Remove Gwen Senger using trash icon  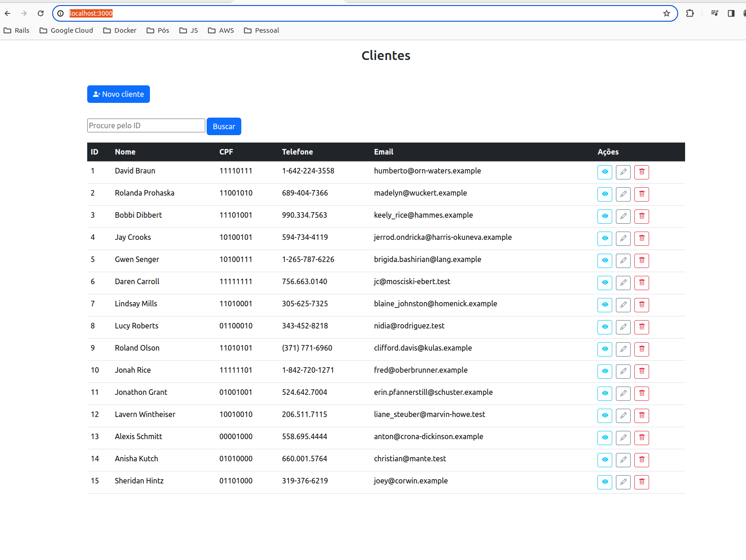click(x=641, y=261)
